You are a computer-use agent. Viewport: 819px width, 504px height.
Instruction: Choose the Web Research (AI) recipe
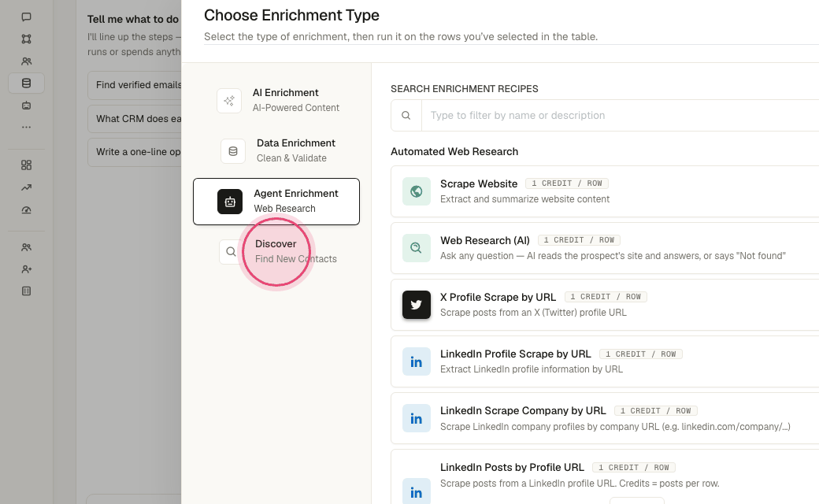coord(605,248)
